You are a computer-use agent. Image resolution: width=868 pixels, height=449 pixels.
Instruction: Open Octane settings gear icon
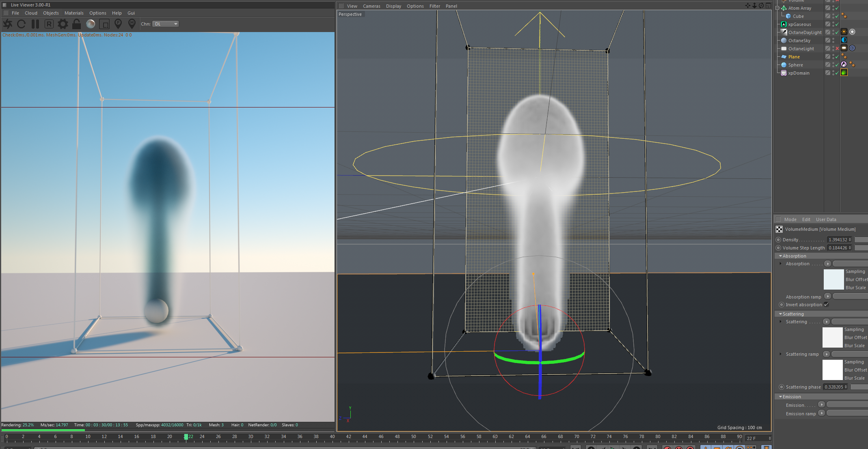(x=63, y=24)
